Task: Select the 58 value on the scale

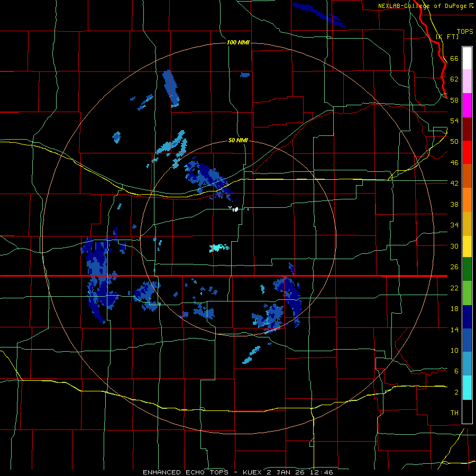Action: [454, 100]
